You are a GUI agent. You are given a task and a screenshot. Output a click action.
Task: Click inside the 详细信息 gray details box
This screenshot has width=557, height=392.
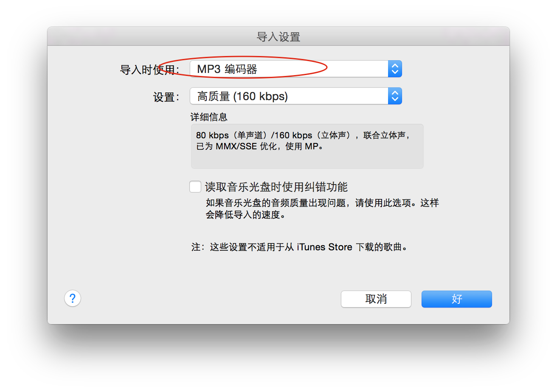click(x=307, y=146)
